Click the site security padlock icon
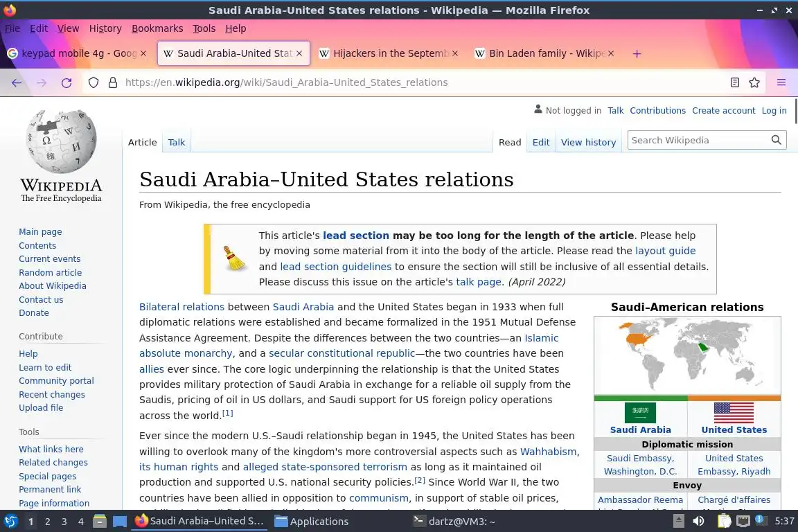The width and height of the screenshot is (798, 532). (x=113, y=82)
